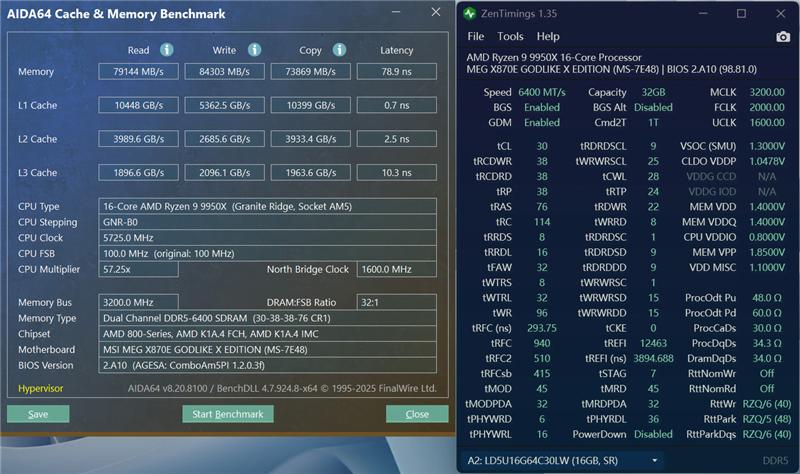
Task: Open the Help menu in ZenTimings
Action: click(548, 36)
